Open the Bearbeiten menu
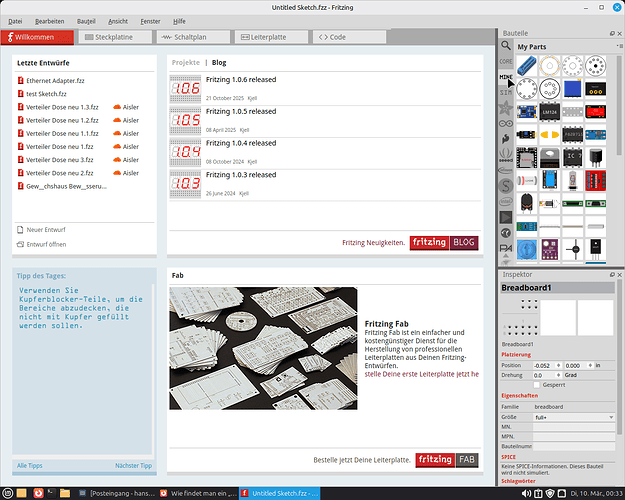The width and height of the screenshot is (625, 500). click(49, 21)
